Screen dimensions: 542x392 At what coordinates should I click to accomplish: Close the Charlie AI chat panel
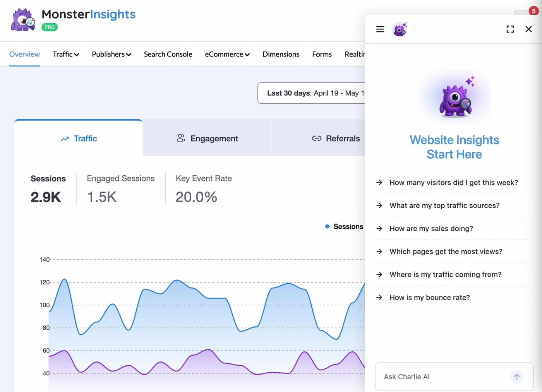(528, 29)
